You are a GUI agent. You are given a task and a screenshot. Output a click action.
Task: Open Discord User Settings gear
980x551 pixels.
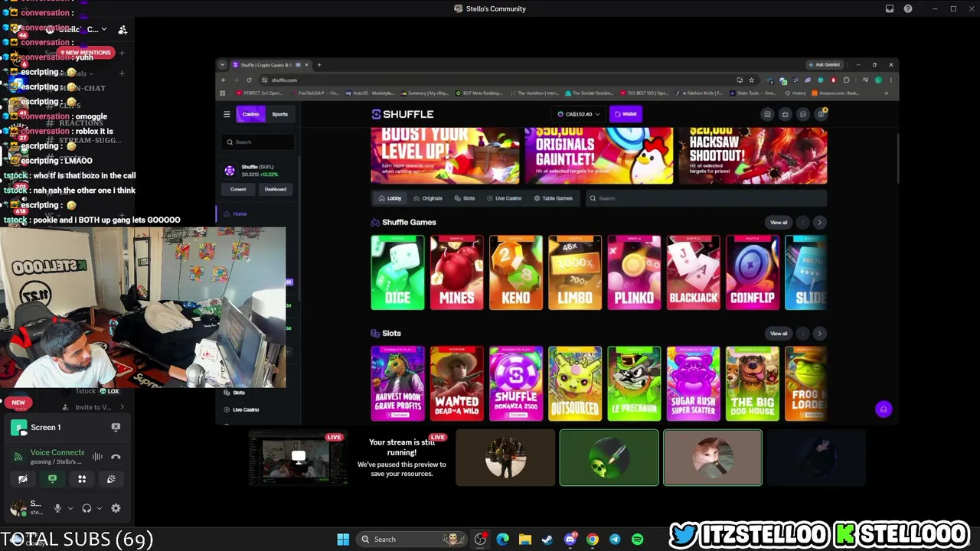(x=116, y=508)
